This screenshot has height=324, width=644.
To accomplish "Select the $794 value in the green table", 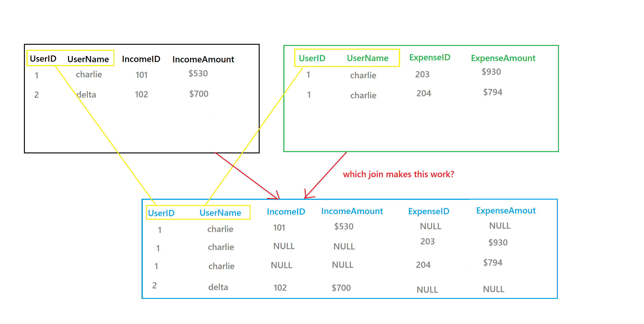I will 493,92.
